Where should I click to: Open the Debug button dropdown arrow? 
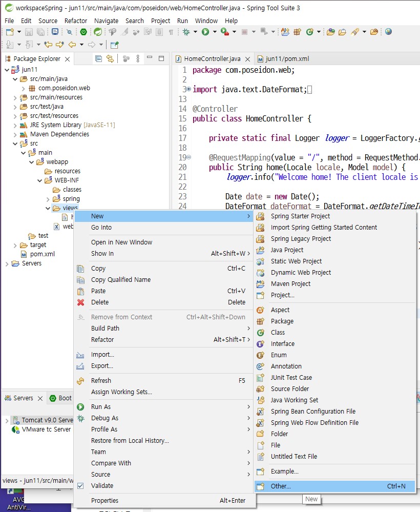pos(195,32)
